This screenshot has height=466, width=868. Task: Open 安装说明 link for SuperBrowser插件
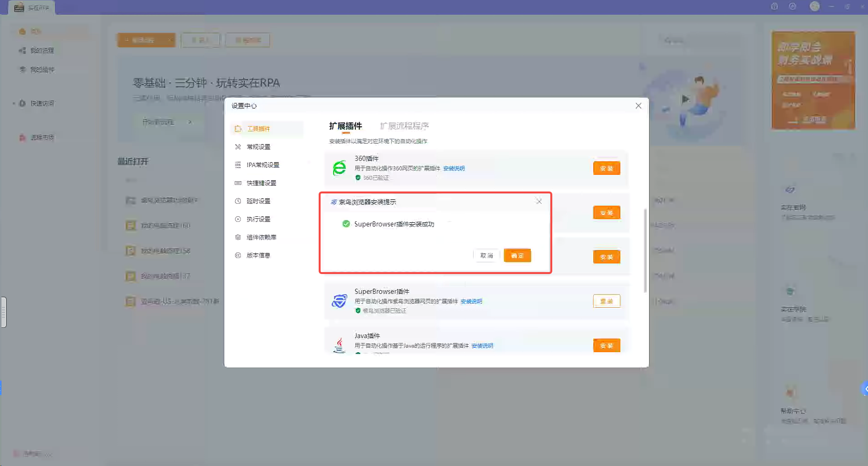pos(471,301)
